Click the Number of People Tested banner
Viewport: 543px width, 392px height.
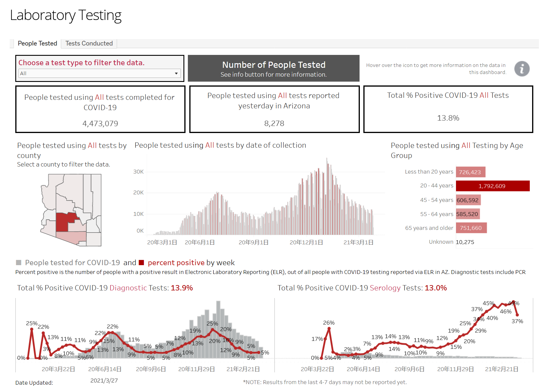click(273, 68)
